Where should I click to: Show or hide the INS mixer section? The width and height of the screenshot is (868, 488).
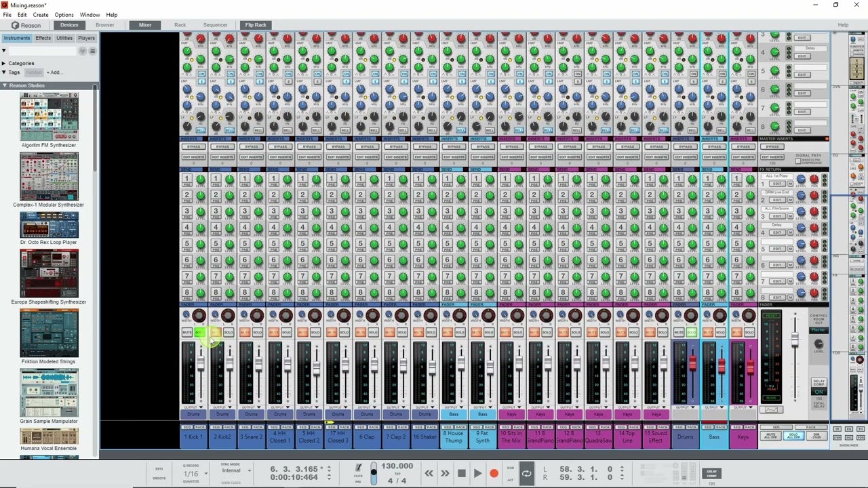(x=848, y=437)
